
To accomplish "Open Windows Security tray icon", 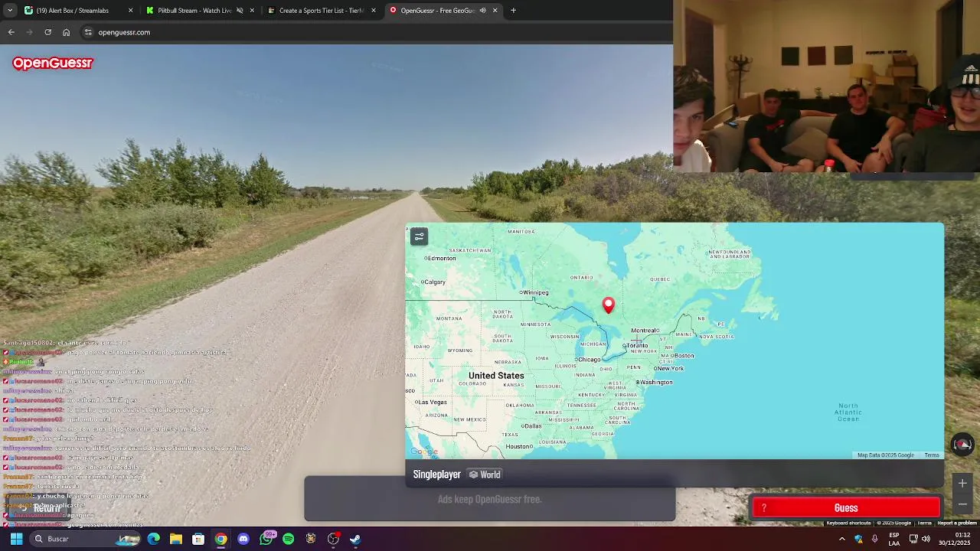I will pos(858,539).
